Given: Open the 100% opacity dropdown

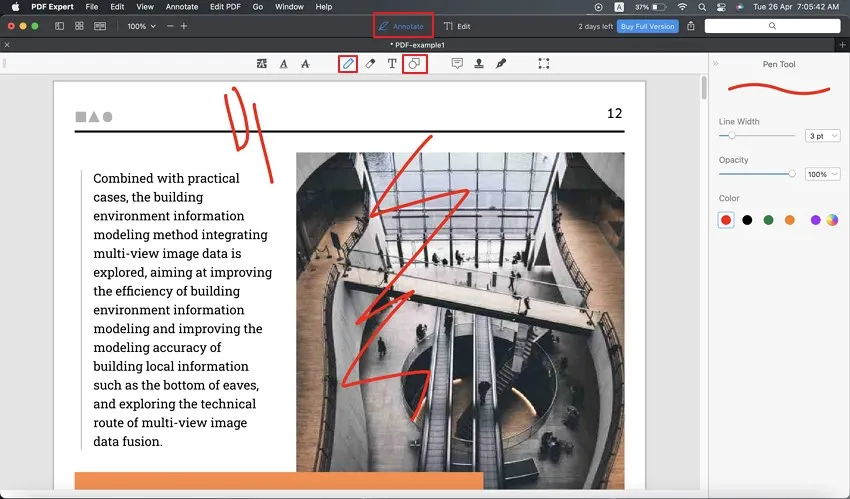Looking at the screenshot, I should 822,174.
